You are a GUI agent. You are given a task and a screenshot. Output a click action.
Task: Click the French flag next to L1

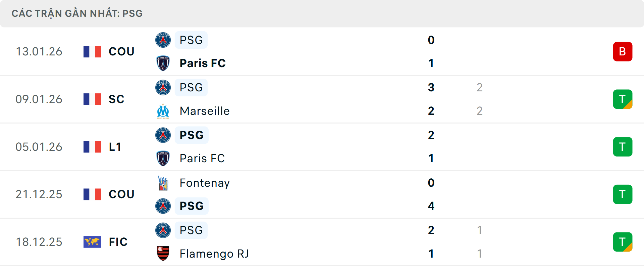click(x=92, y=147)
